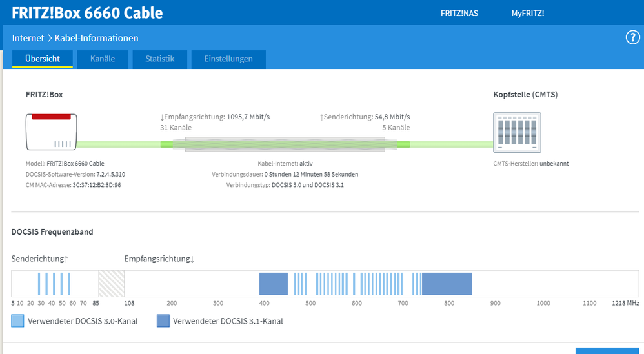The image size is (644, 354).
Task: Click the Senderichtung↑ label above the band
Action: click(x=39, y=259)
